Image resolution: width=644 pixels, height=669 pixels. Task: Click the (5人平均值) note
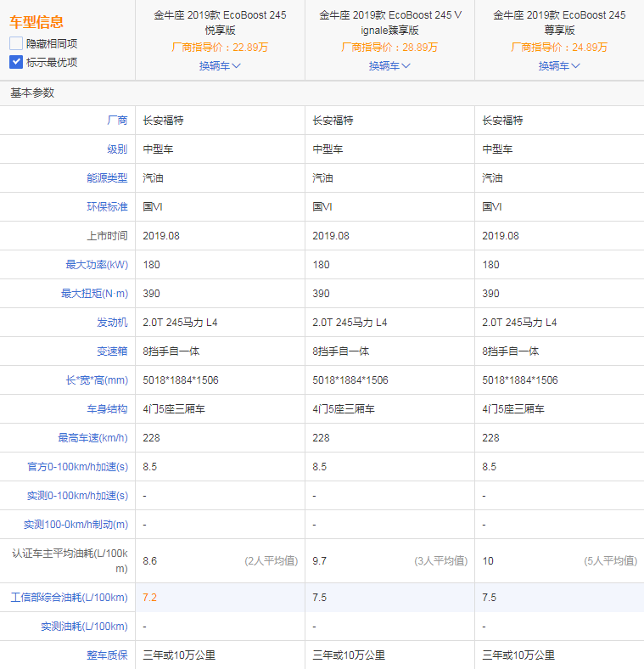tap(611, 560)
